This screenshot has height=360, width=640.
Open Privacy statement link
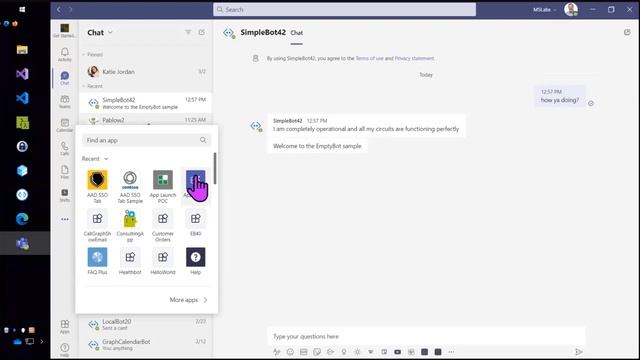click(x=414, y=58)
